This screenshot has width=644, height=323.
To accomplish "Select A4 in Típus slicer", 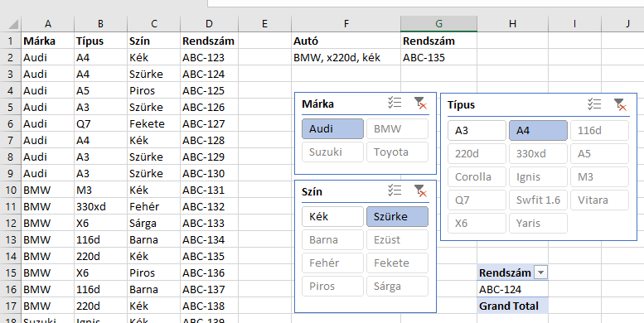I will click(x=538, y=131).
